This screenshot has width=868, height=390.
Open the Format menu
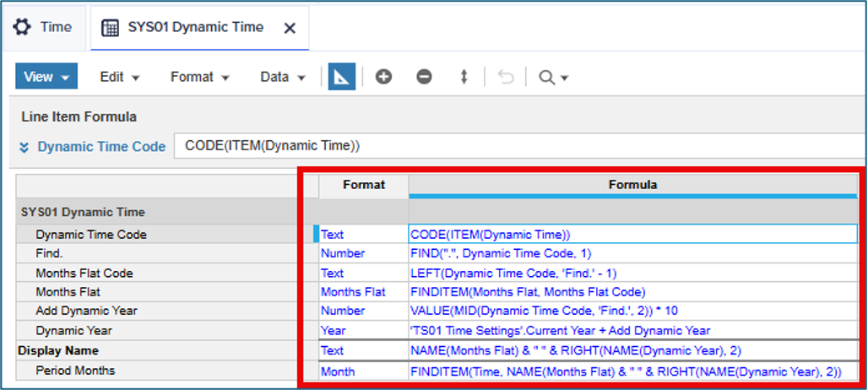coord(200,77)
